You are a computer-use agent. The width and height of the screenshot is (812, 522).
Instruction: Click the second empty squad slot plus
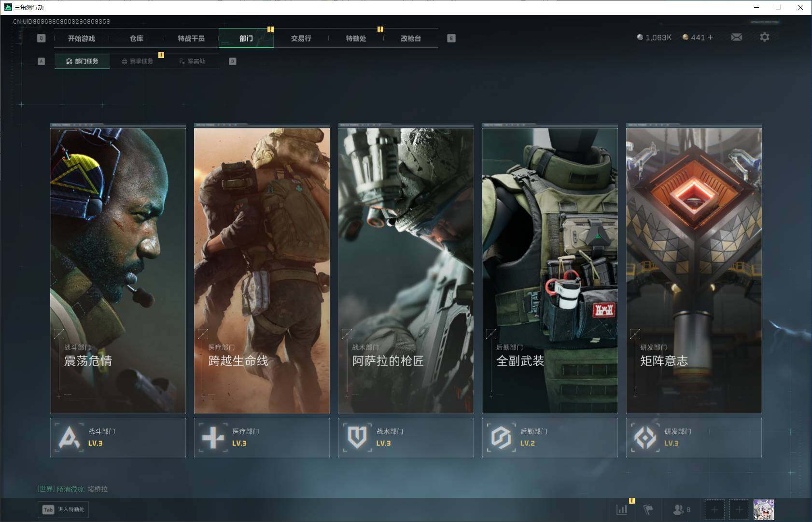pyautogui.click(x=739, y=509)
